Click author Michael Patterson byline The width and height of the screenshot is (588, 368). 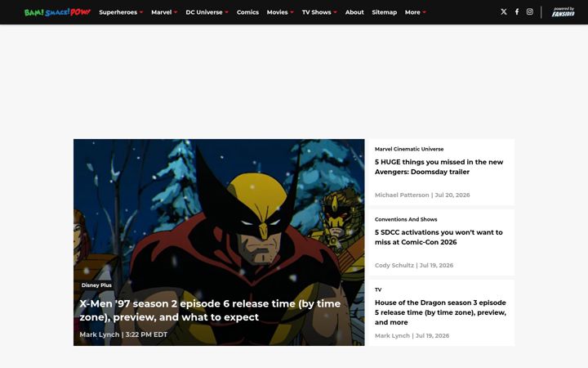(x=402, y=195)
